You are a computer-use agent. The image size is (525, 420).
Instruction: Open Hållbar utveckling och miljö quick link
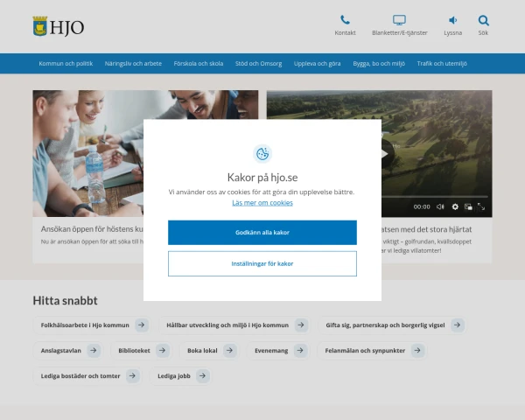click(x=234, y=325)
